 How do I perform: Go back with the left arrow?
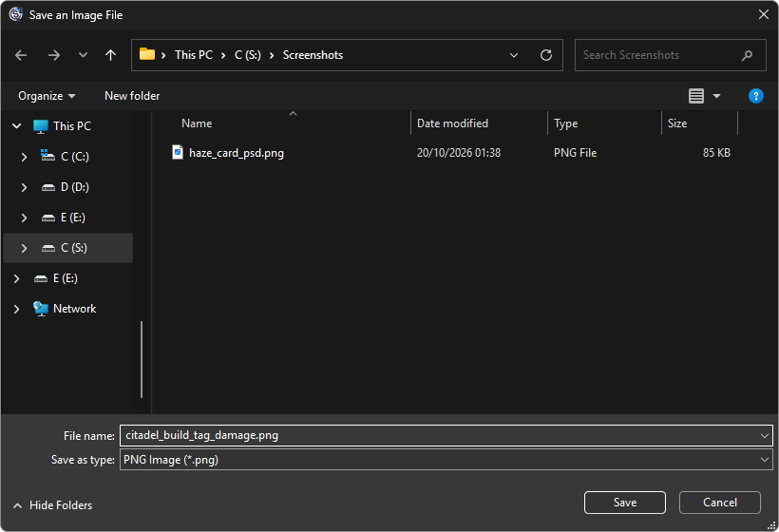coord(21,55)
